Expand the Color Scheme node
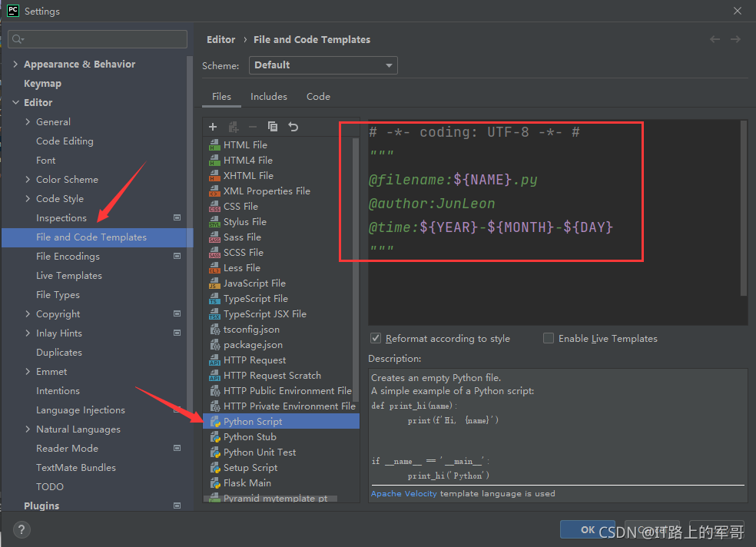 pos(28,179)
